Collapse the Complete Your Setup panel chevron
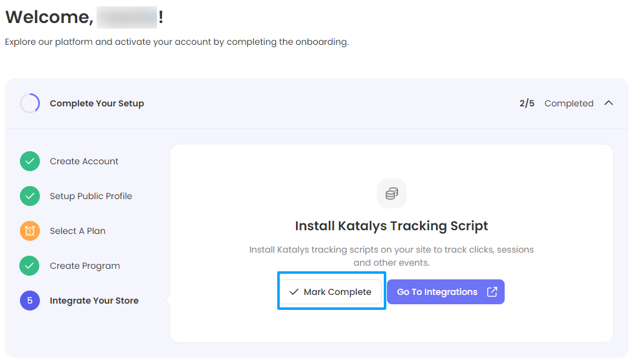This screenshot has height=364, width=638. tap(609, 103)
